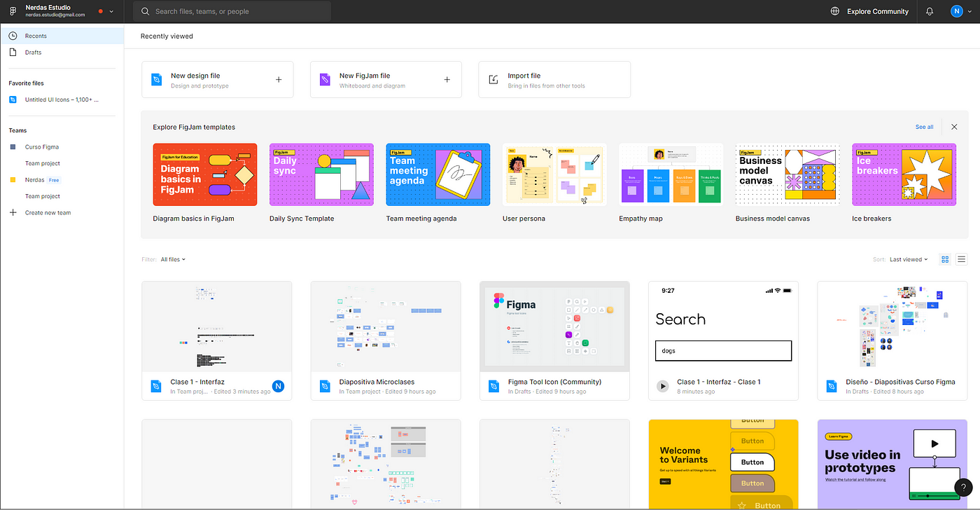Open Clase 1 - Interfaz - Clase 1 prototype
The image size is (980, 510).
(724, 340)
